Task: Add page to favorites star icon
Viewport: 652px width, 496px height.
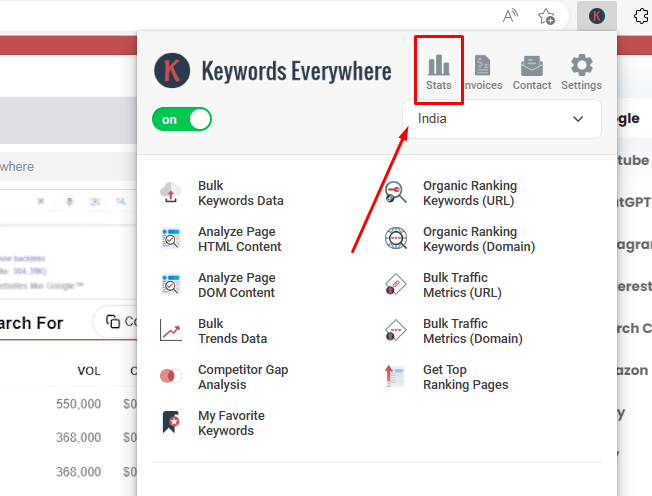Action: 546,17
